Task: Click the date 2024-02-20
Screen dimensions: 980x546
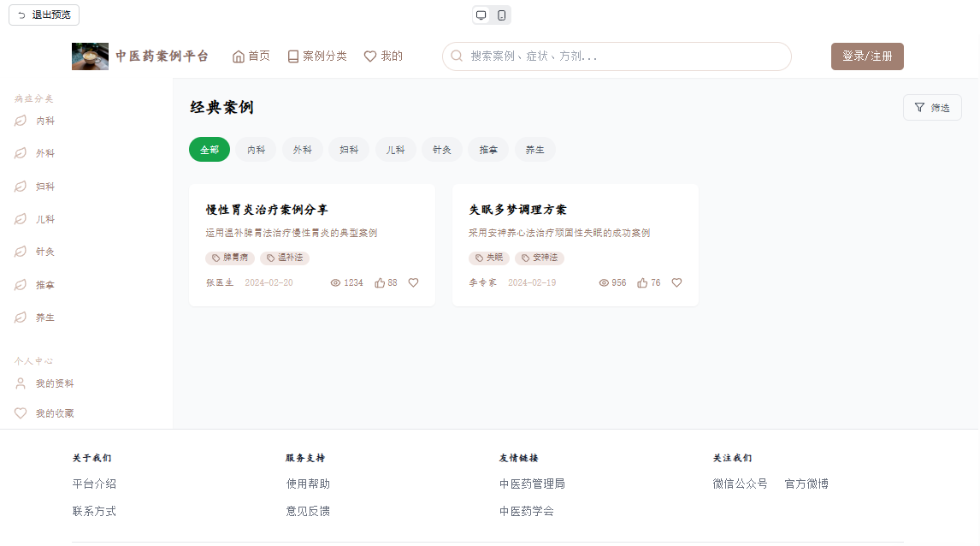Action: click(x=269, y=282)
